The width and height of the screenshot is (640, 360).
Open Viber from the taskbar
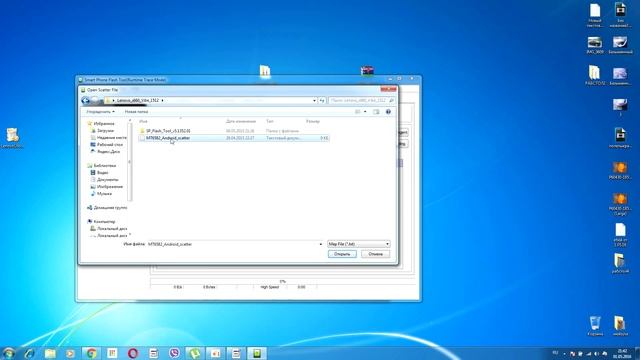(174, 353)
